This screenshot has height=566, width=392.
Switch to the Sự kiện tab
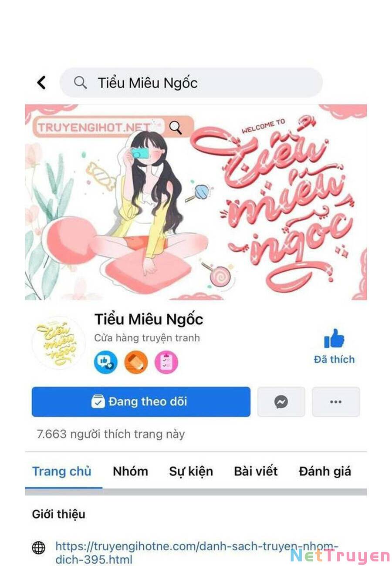click(x=191, y=472)
